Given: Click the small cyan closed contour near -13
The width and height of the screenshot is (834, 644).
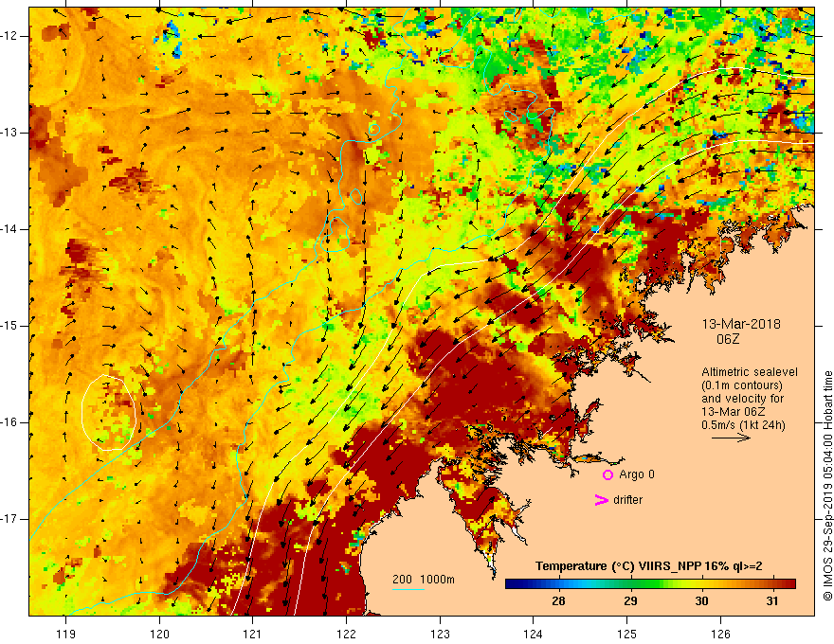Looking at the screenshot, I should point(374,129).
